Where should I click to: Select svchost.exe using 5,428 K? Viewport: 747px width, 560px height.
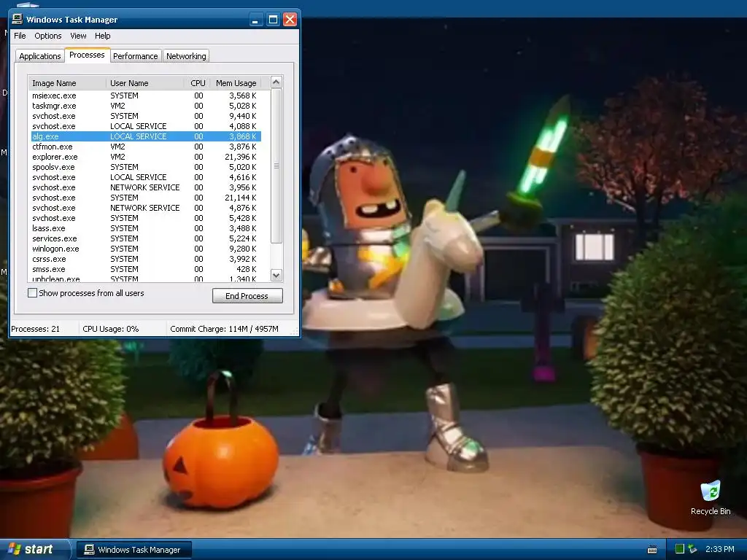click(144, 218)
